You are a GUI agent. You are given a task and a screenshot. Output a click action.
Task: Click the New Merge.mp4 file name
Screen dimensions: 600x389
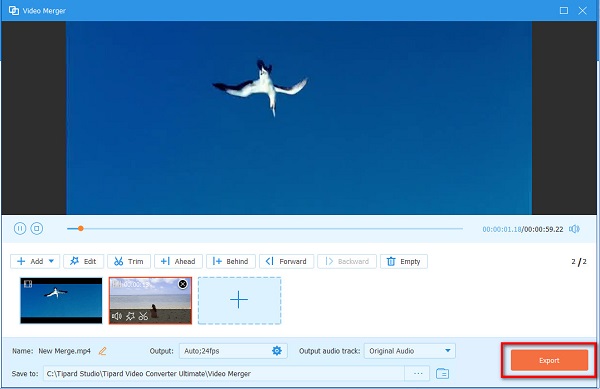coord(64,351)
